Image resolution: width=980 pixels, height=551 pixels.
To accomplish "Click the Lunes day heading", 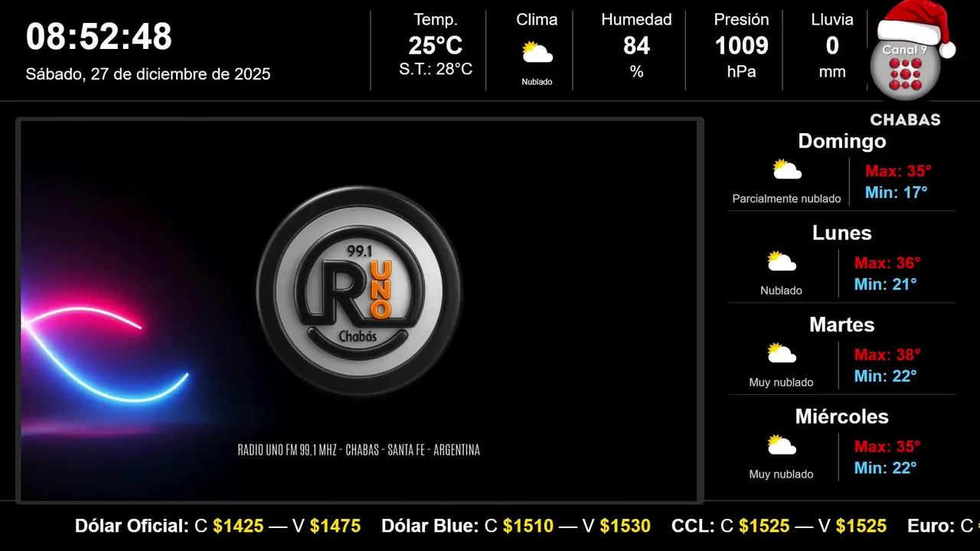I will (842, 233).
